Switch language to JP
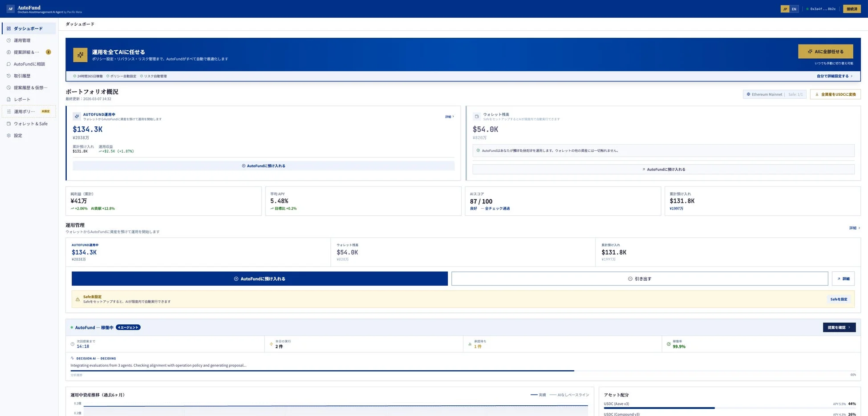Image resolution: width=868 pixels, height=416 pixels. [x=785, y=9]
